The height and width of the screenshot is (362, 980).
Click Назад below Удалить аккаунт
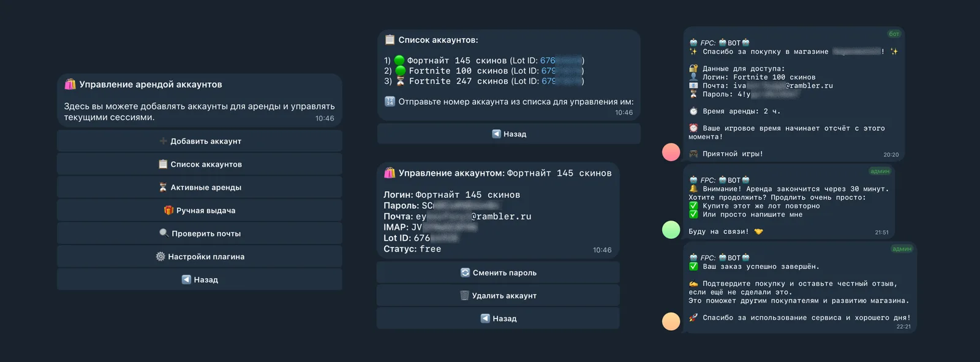pyautogui.click(x=498, y=319)
